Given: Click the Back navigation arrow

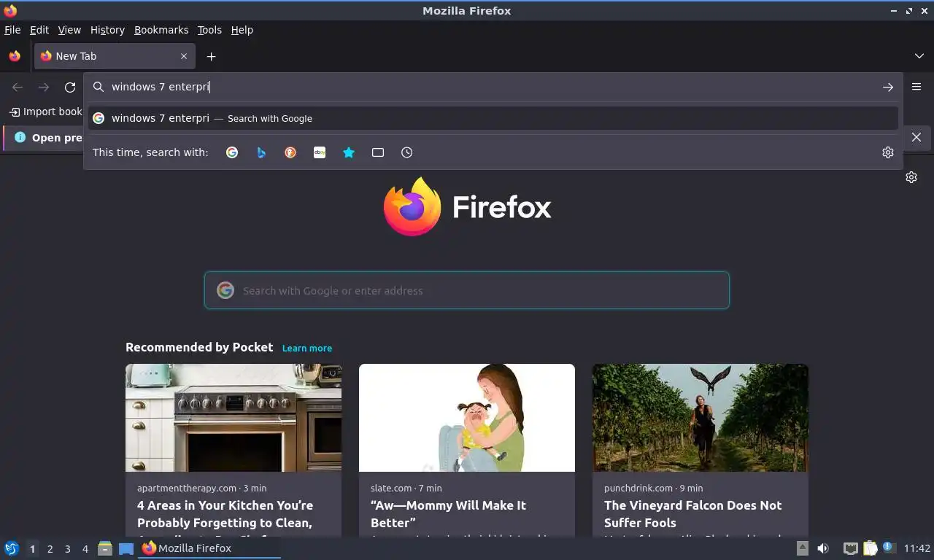Looking at the screenshot, I should click(x=18, y=87).
